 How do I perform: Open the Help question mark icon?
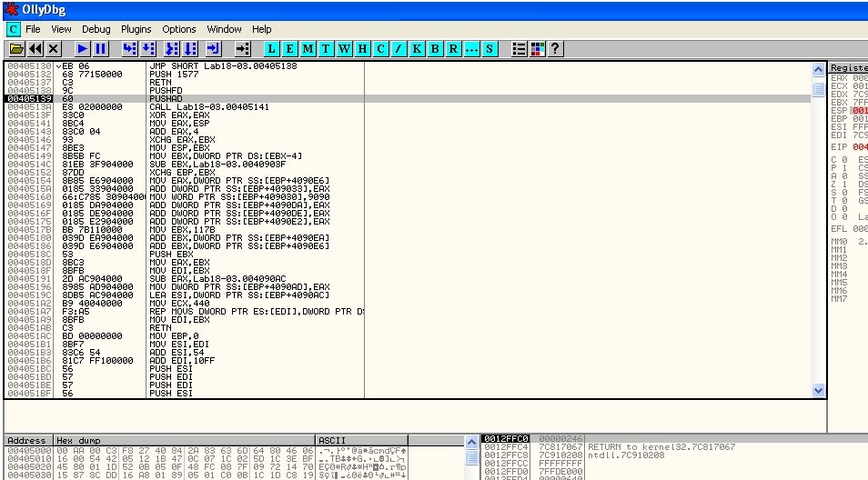click(x=555, y=48)
